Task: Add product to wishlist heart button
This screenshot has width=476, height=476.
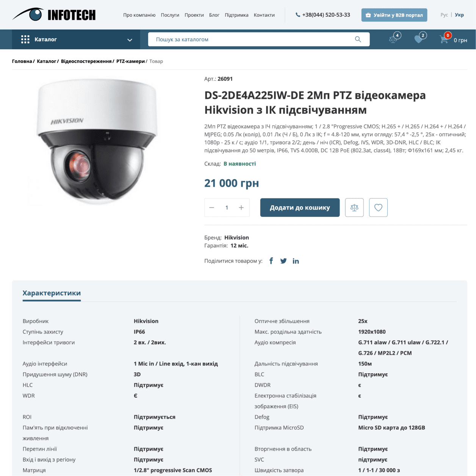Action: click(378, 208)
